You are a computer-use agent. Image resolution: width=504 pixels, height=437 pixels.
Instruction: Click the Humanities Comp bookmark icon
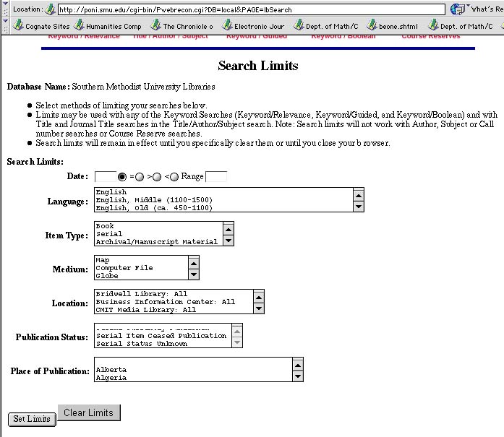point(79,25)
